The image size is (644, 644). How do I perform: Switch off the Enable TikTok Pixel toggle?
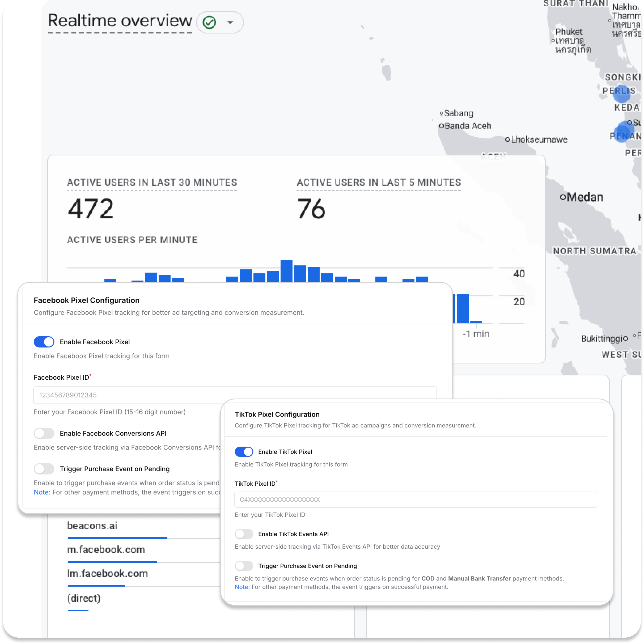point(244,452)
